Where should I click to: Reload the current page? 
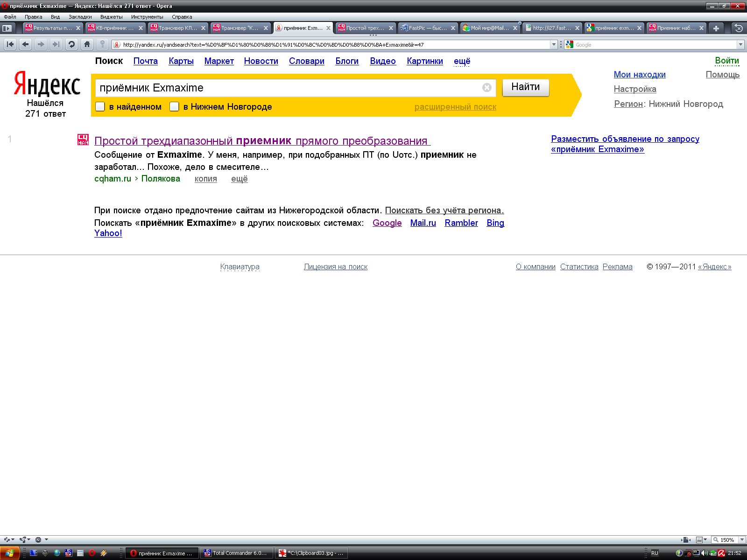click(x=71, y=44)
